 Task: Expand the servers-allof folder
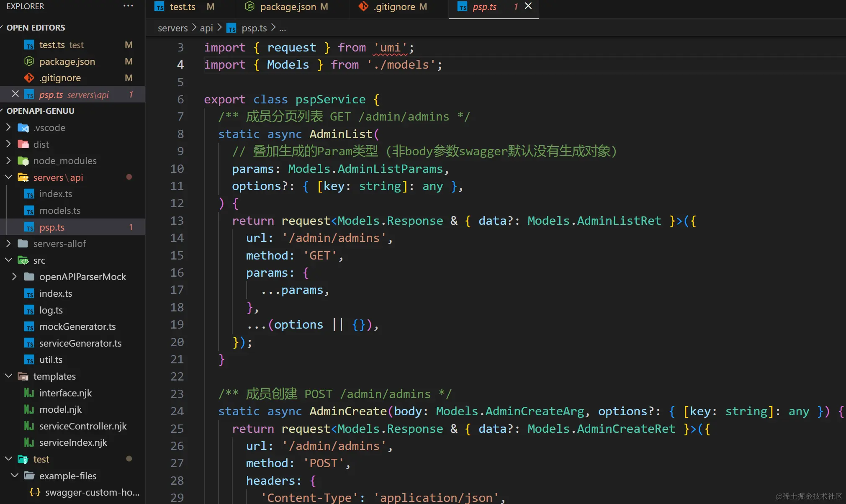(x=8, y=243)
